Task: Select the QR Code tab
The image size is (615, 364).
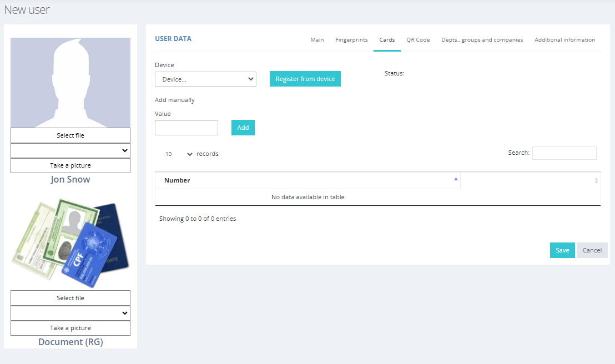Action: point(418,40)
